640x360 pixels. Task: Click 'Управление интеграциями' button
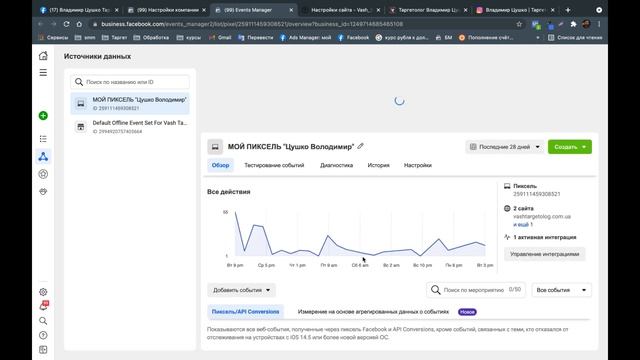(x=544, y=254)
